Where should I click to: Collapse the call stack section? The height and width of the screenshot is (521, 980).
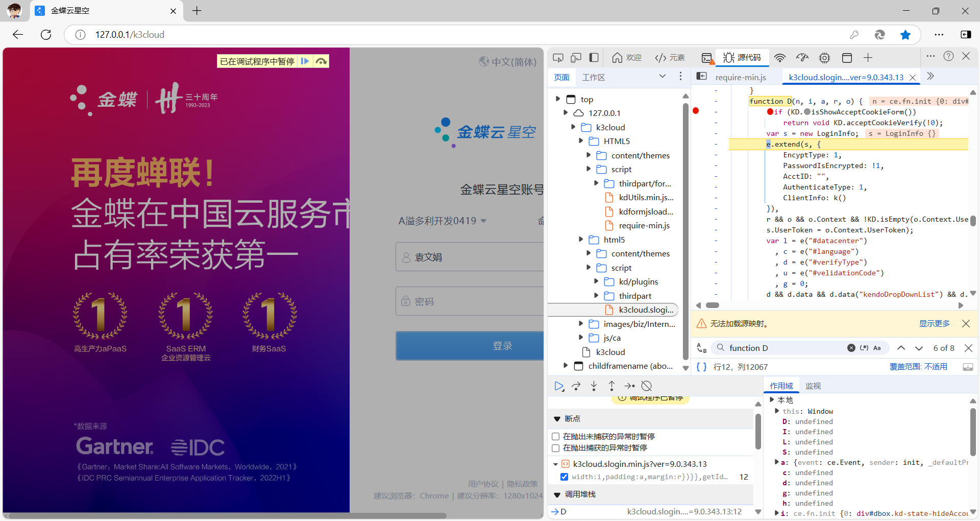557,494
